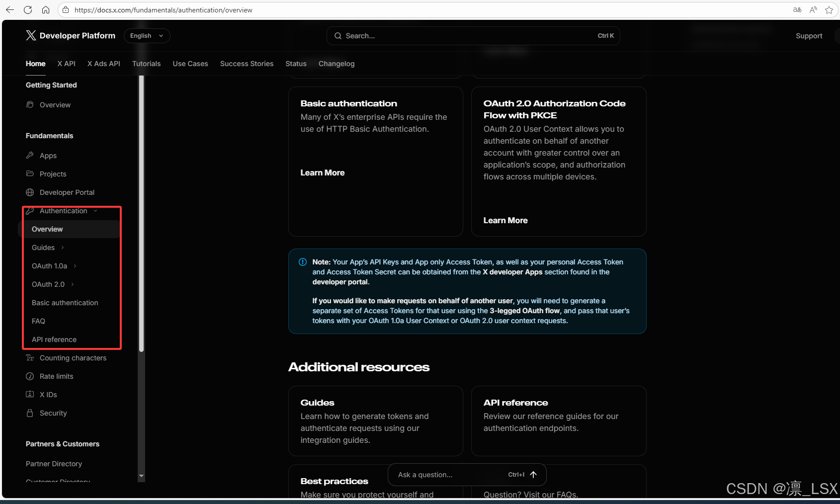840x504 pixels.
Task: Open the English language dropdown
Action: click(147, 36)
